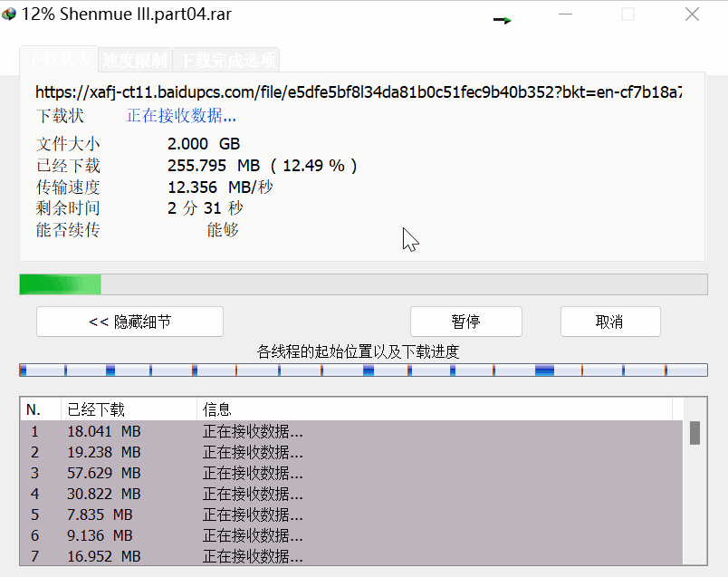The image size is (728, 577).
Task: Close the Shenmue III download window
Action: click(x=692, y=14)
